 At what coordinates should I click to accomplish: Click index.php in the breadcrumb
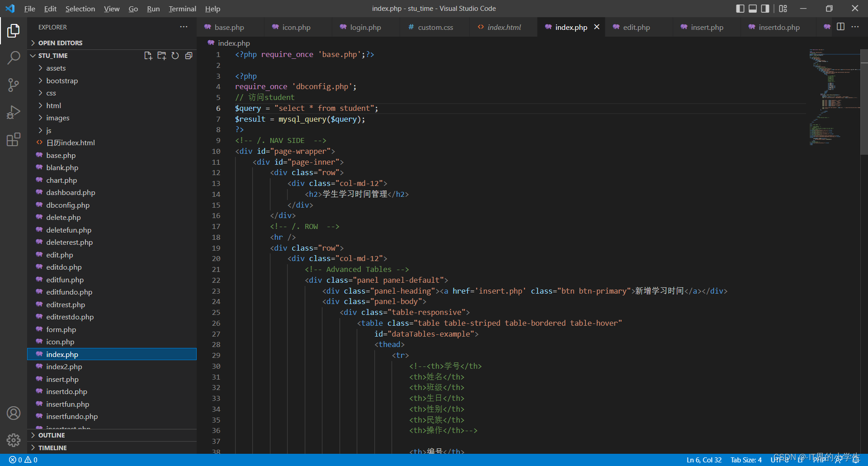pyautogui.click(x=234, y=43)
